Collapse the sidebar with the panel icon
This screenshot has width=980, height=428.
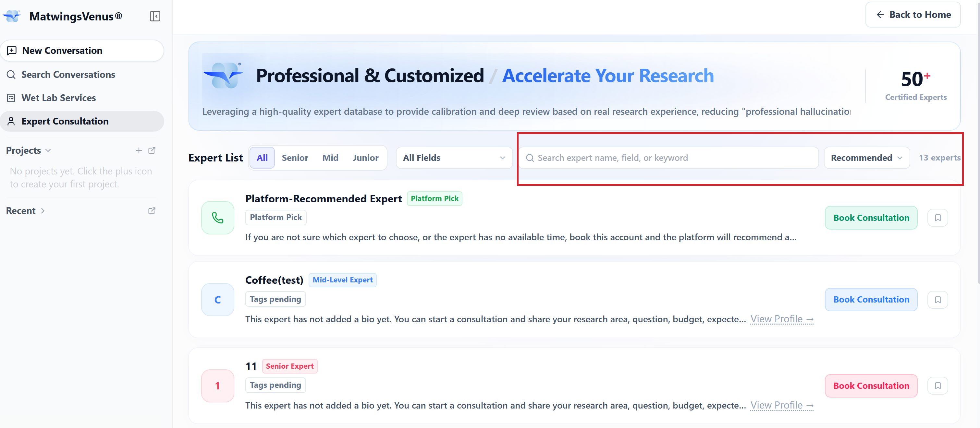[x=155, y=16]
